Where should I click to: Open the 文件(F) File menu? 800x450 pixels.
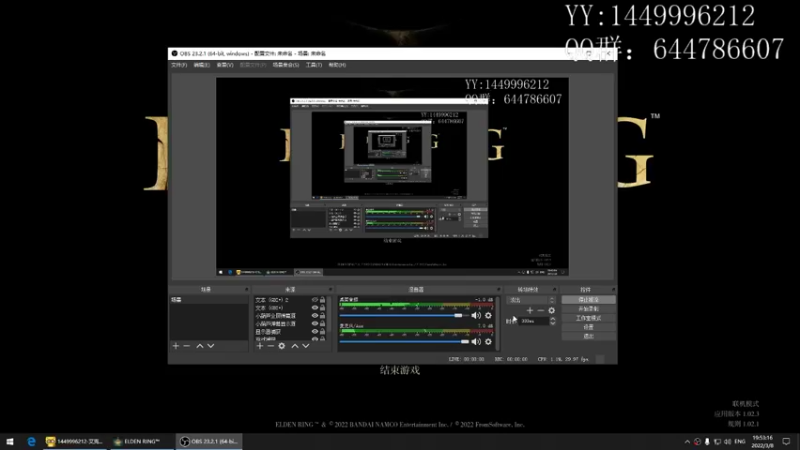179,65
